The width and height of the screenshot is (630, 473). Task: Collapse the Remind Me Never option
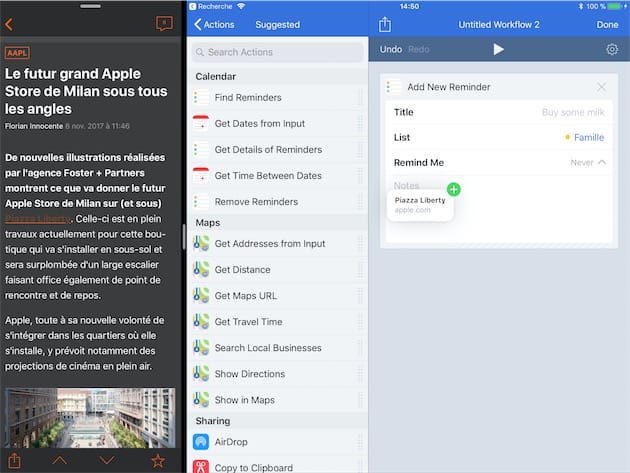click(588, 162)
